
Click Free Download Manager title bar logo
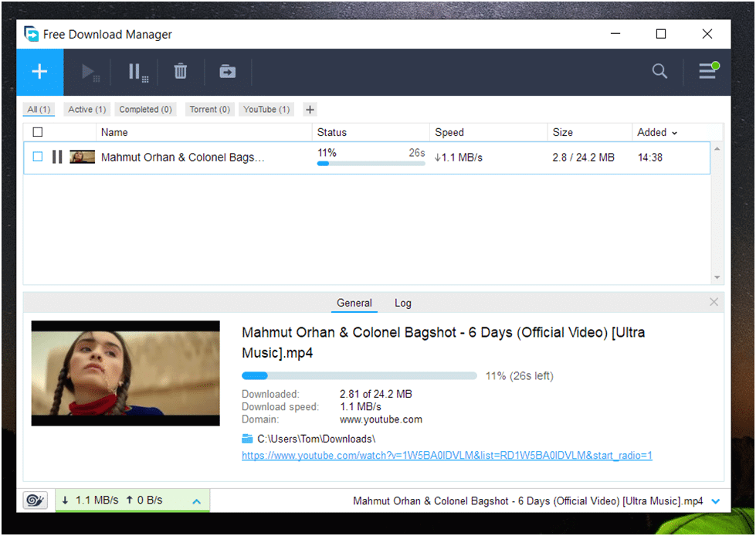coord(32,34)
